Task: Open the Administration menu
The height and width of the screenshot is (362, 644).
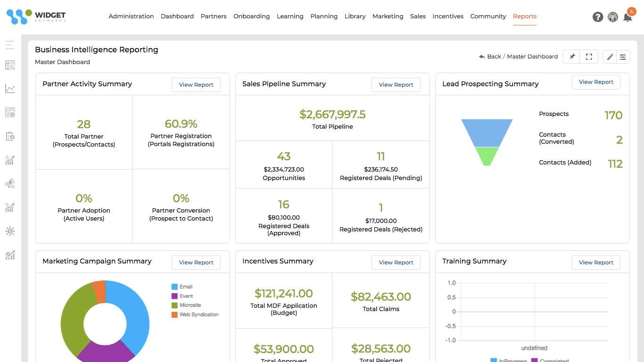Action: 131,16
